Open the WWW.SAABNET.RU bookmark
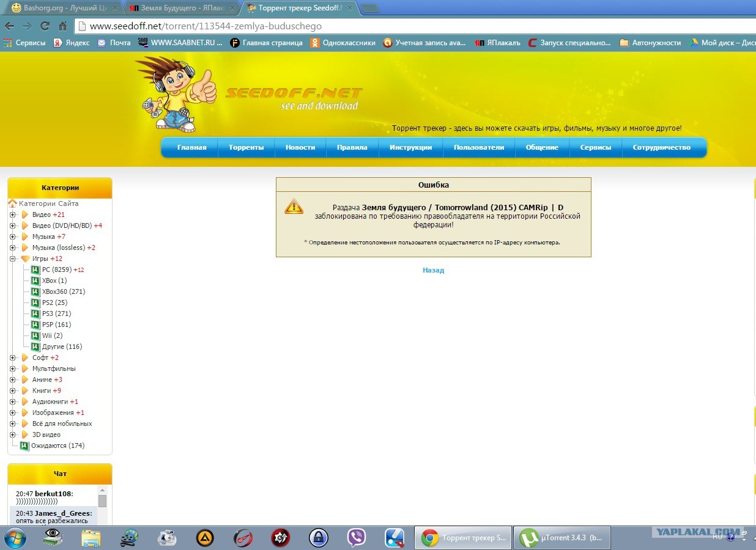The width and height of the screenshot is (756, 550). coord(180,43)
